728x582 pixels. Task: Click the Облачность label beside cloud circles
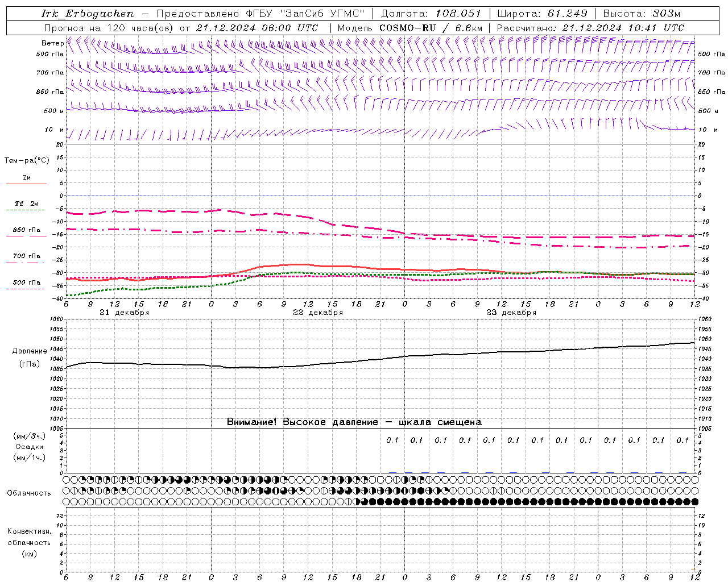pyautogui.click(x=29, y=493)
